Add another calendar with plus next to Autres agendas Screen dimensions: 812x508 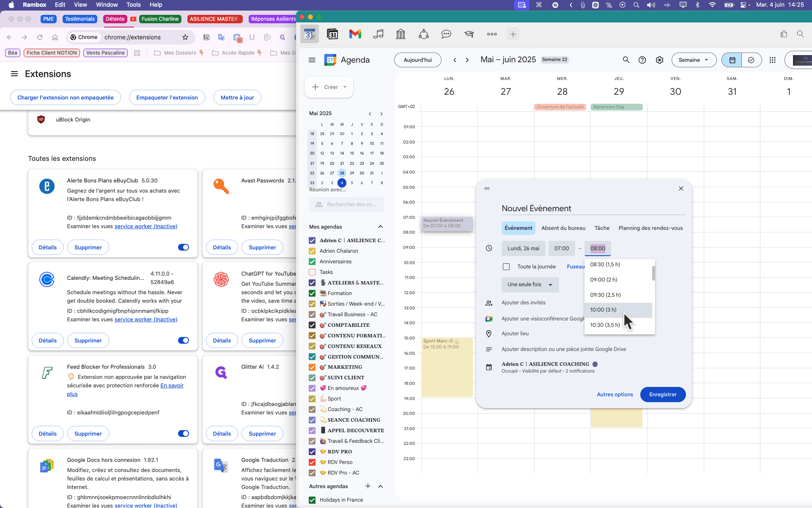(x=368, y=486)
